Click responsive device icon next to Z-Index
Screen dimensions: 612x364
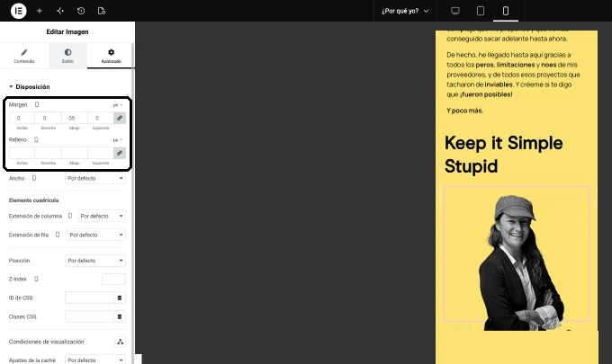pyautogui.click(x=36, y=279)
